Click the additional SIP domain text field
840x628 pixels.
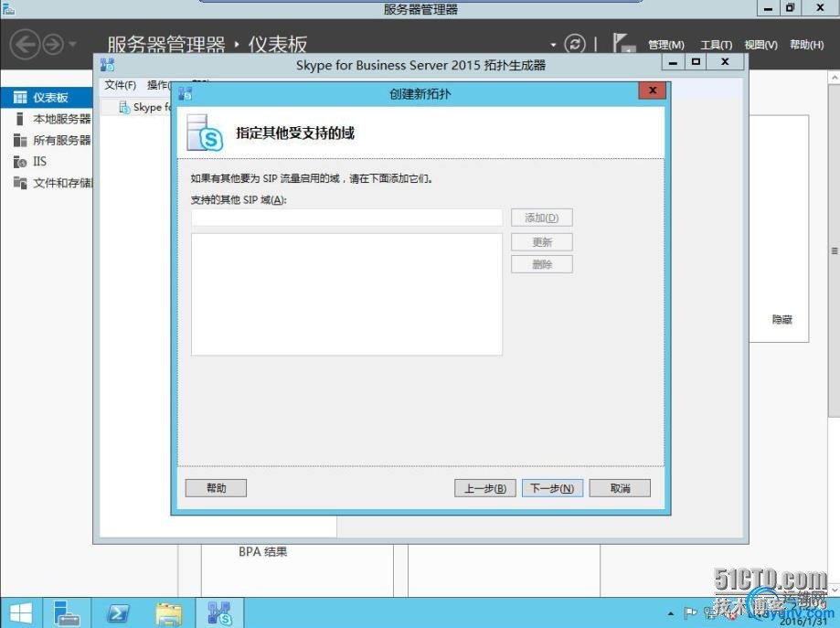tap(346, 218)
